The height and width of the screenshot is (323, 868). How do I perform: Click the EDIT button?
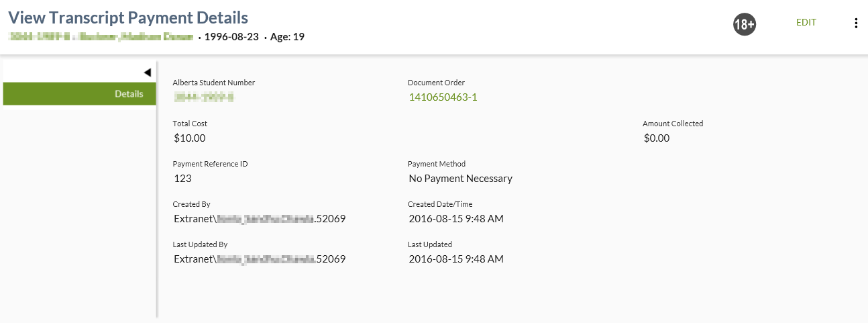point(806,22)
